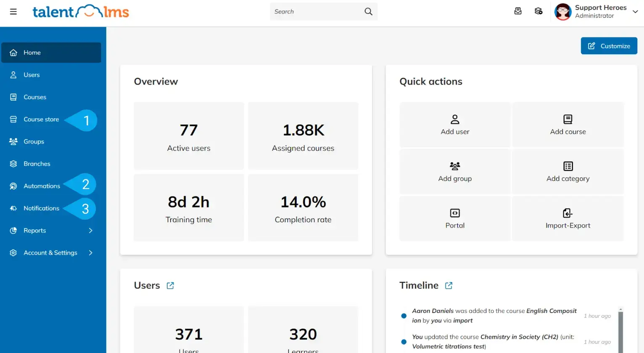644x353 pixels.
Task: Click the Customize button
Action: (609, 46)
